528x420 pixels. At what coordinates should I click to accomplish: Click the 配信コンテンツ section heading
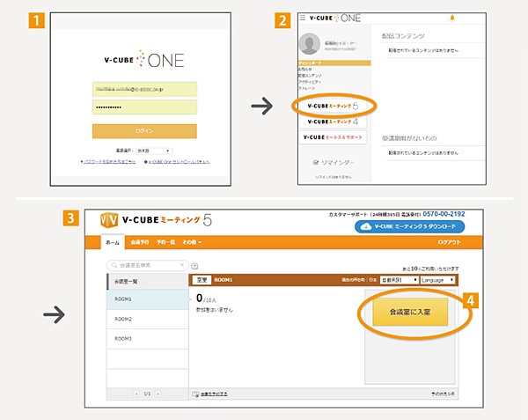[x=403, y=36]
